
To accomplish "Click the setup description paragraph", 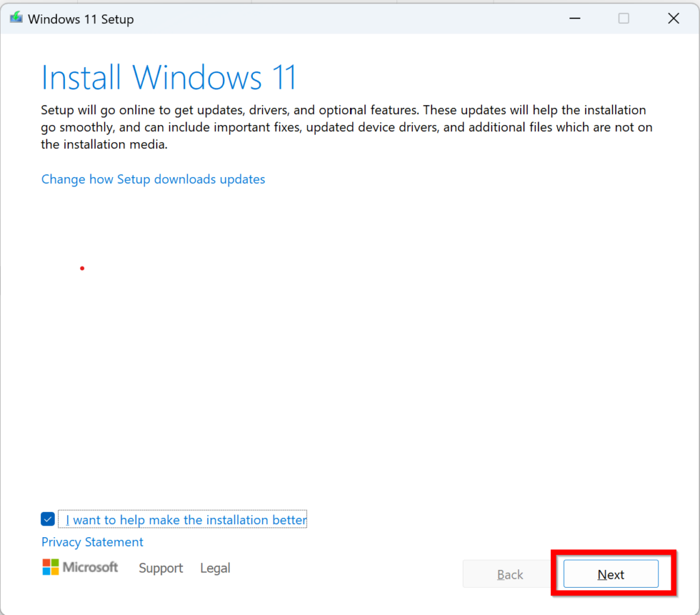I will click(x=343, y=127).
